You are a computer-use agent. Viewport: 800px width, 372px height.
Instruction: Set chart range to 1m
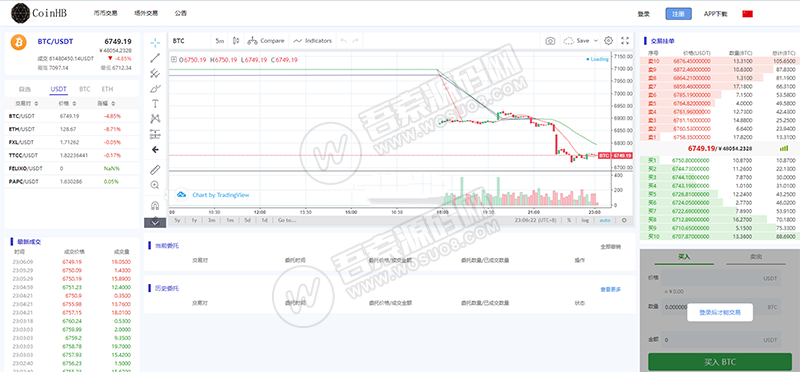(230, 220)
